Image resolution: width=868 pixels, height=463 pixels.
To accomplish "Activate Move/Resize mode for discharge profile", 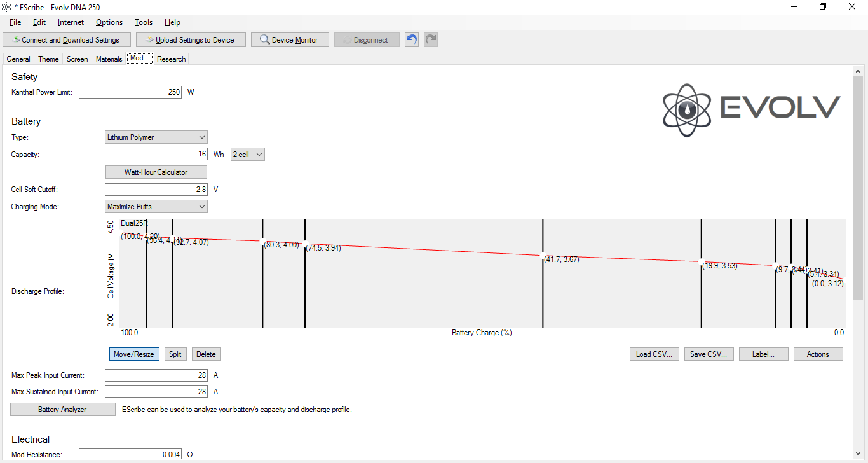I will tap(134, 354).
